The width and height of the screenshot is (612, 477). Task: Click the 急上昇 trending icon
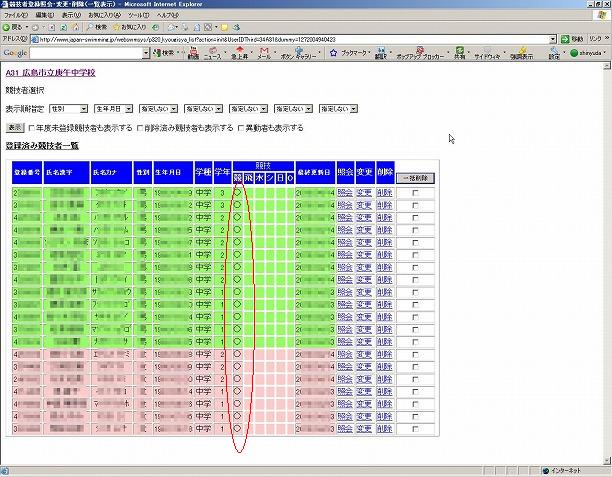pyautogui.click(x=240, y=53)
